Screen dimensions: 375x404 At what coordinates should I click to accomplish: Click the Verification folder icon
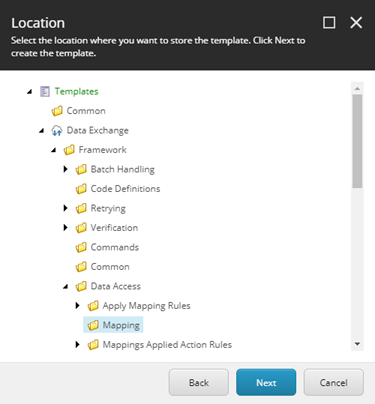click(81, 228)
